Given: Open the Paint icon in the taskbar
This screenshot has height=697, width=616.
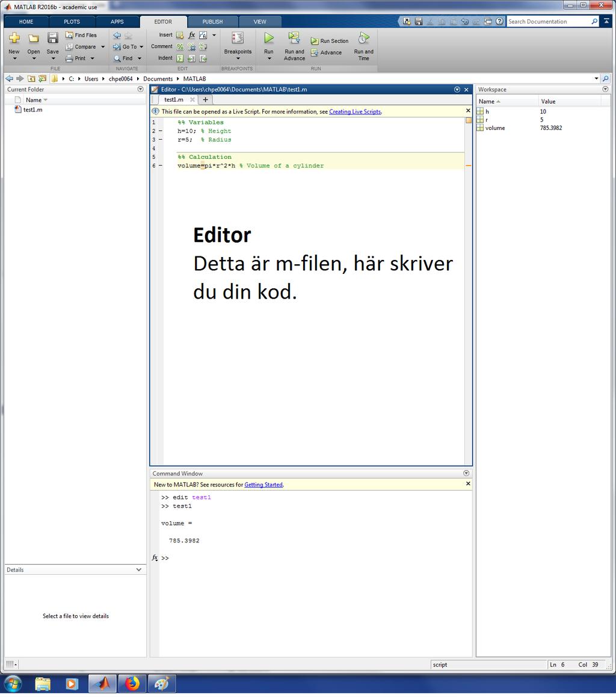Looking at the screenshot, I should (162, 684).
